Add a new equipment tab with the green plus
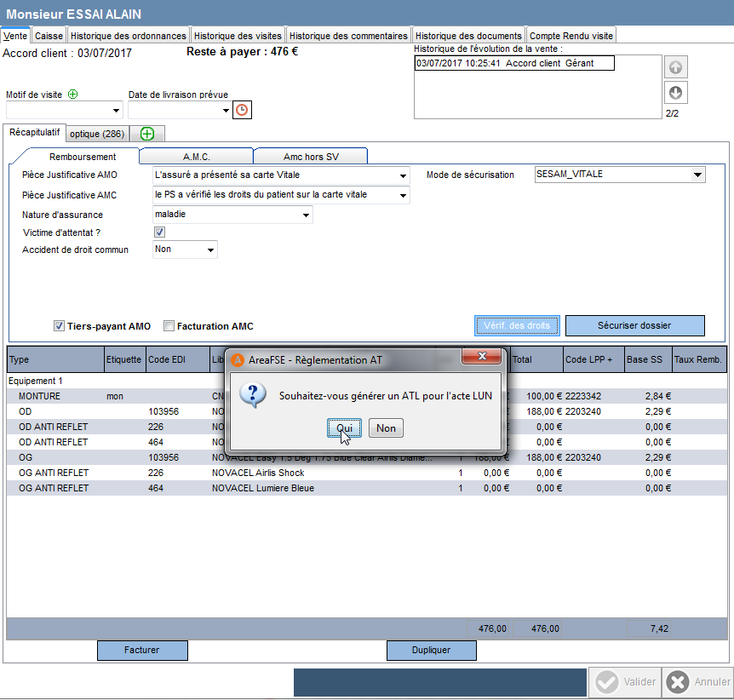Image resolution: width=734 pixels, height=700 pixels. [x=147, y=134]
